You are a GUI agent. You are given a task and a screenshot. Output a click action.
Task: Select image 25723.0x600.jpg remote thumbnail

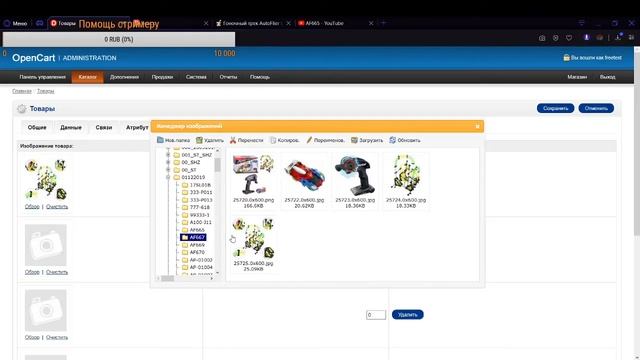[355, 176]
